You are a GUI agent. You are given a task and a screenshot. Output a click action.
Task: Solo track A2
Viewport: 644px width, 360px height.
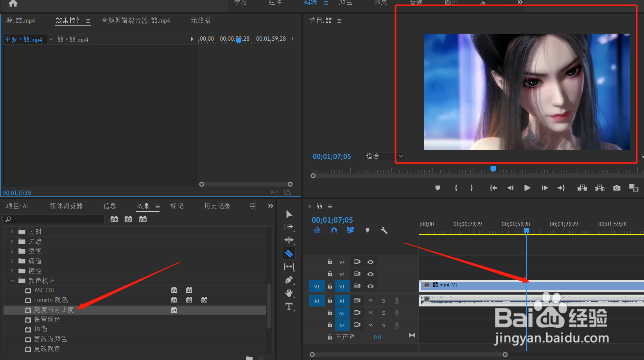coord(384,313)
